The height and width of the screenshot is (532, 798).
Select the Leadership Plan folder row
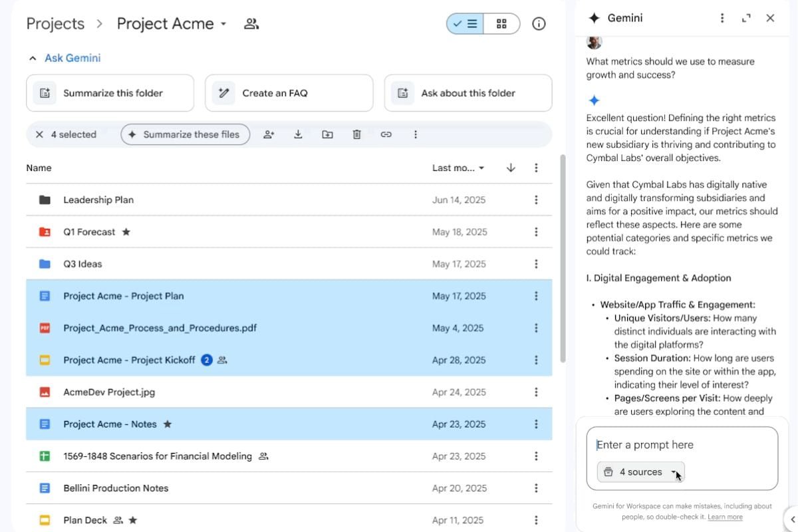289,200
